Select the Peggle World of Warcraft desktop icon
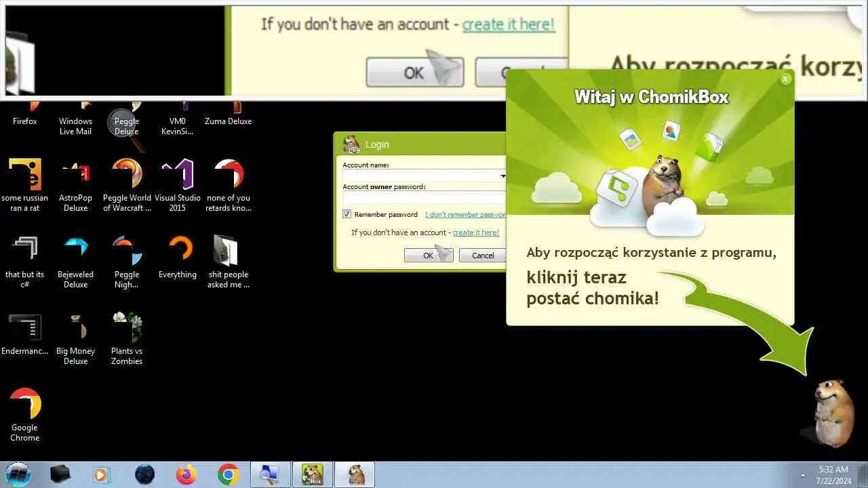 [127, 184]
